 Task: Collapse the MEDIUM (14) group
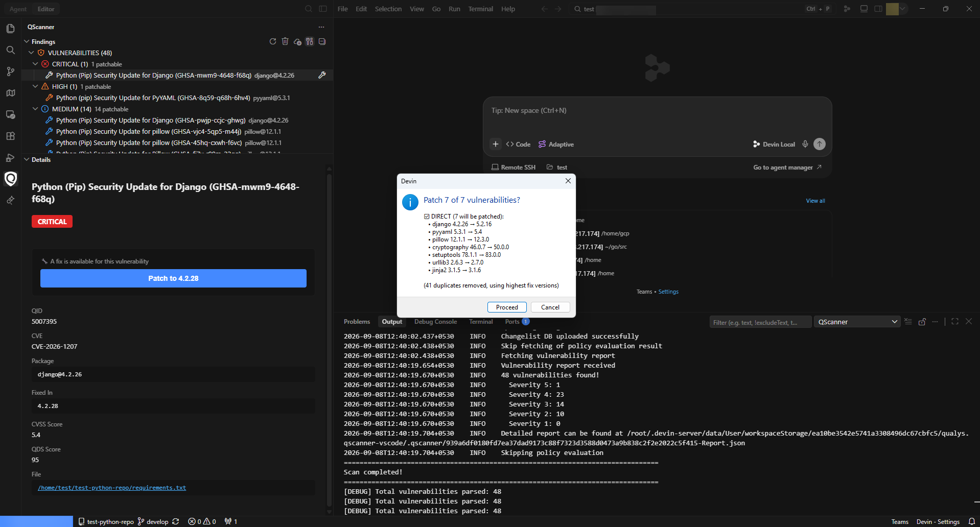35,109
